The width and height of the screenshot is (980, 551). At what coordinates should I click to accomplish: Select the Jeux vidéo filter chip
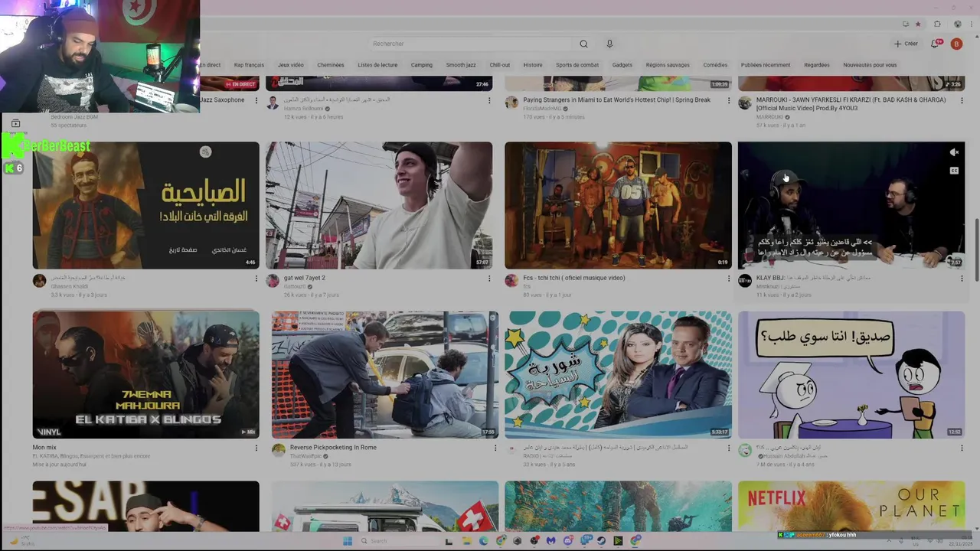point(291,65)
